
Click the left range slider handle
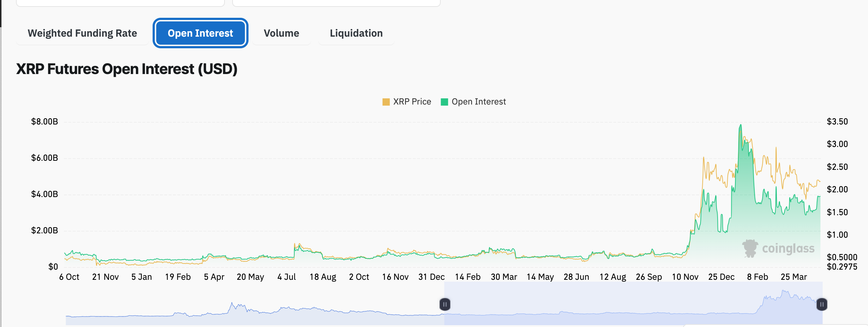(445, 304)
